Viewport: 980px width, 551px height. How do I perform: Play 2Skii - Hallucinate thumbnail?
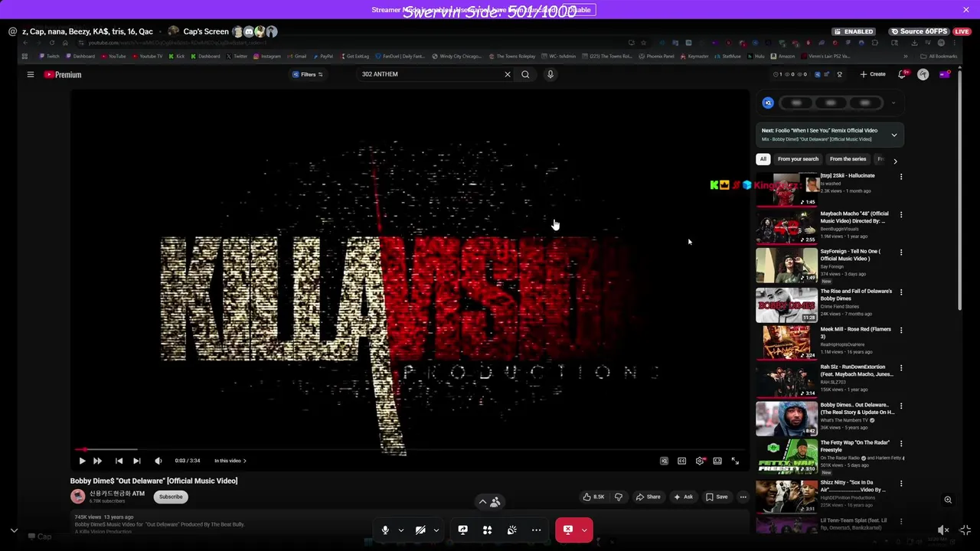click(x=786, y=189)
